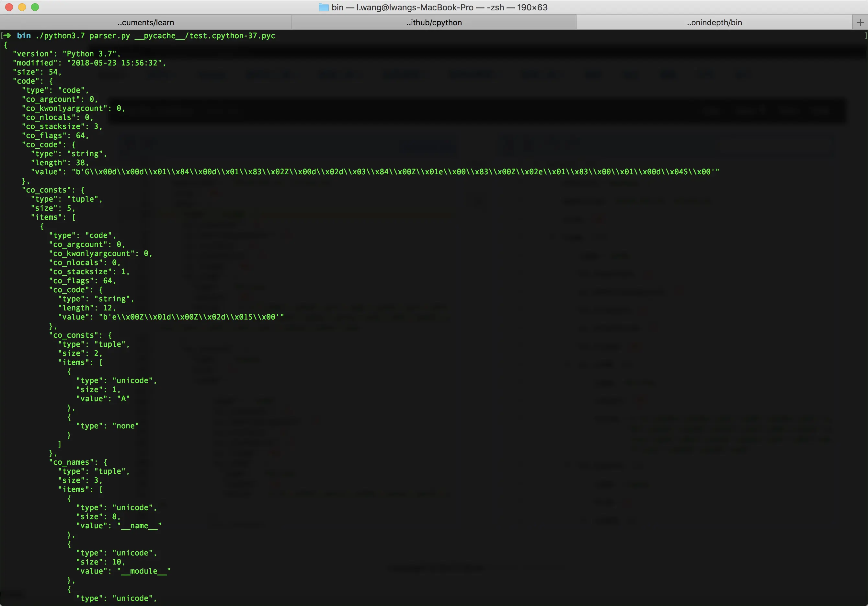The image size is (868, 606).
Task: Switch to the ..ithub/cpython tab
Action: pyautogui.click(x=434, y=22)
